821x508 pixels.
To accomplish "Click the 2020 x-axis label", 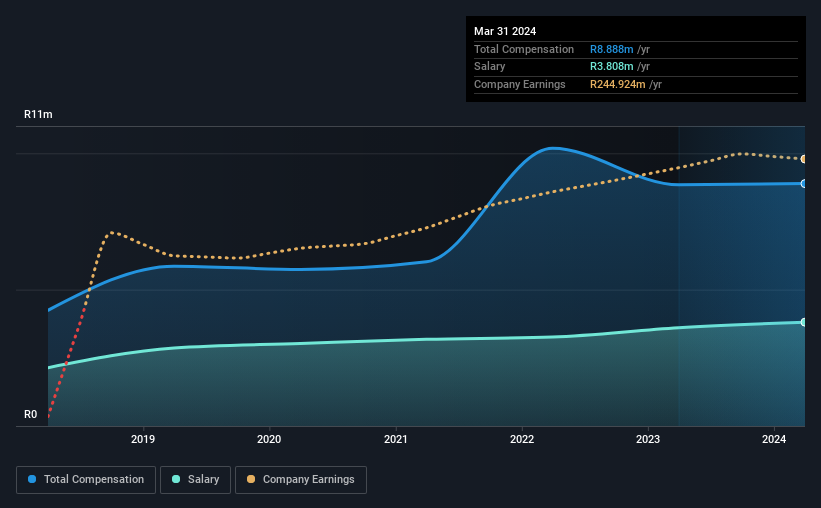I will 269,439.
